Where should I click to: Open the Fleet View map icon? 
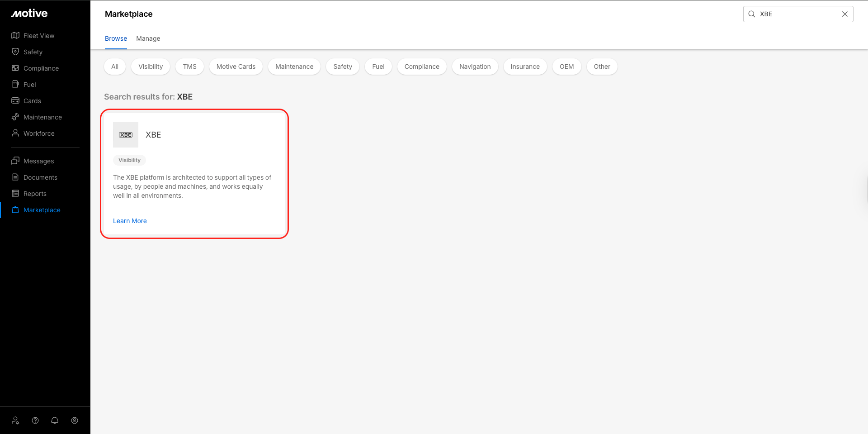15,35
